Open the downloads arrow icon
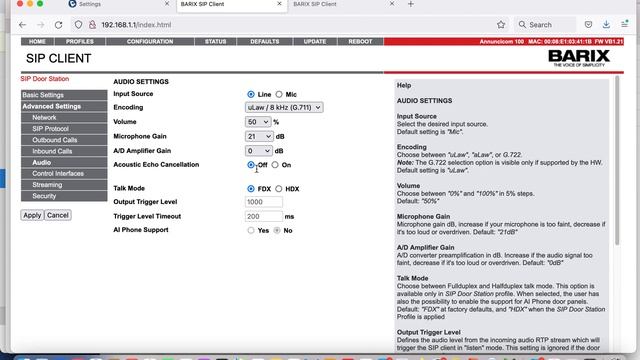The height and width of the screenshot is (360, 640). pyautogui.click(x=606, y=24)
